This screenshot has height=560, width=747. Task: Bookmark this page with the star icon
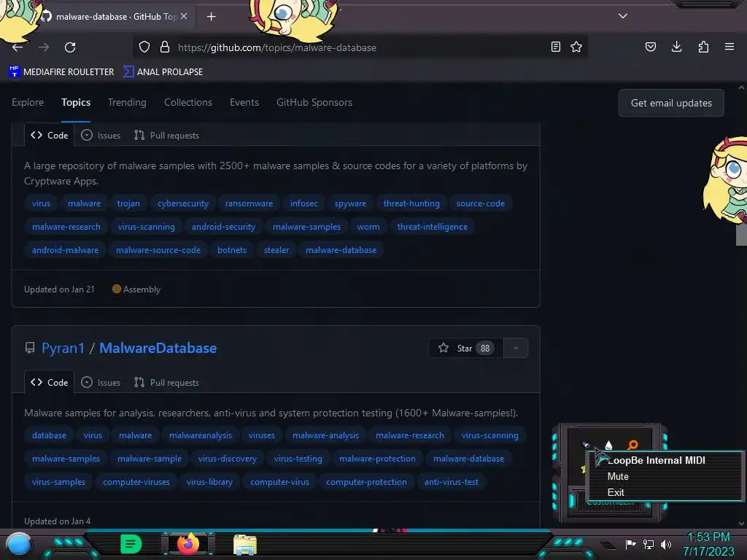576,47
